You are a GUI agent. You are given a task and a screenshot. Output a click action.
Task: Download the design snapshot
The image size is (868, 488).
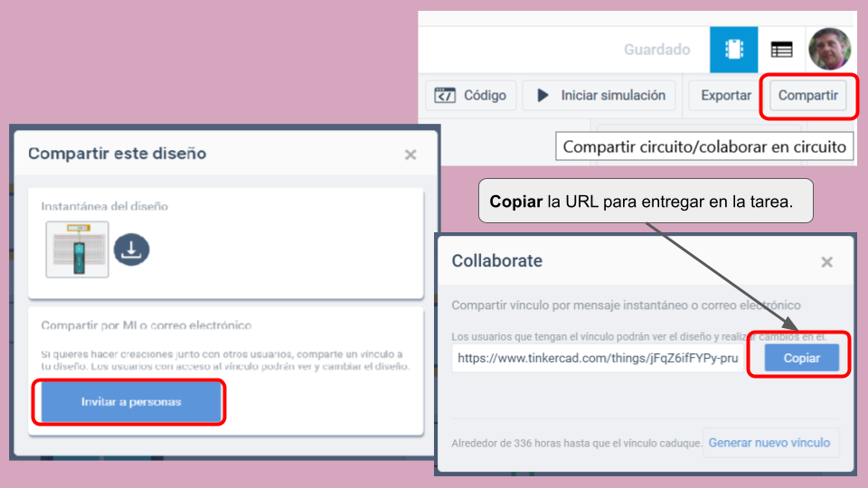[132, 250]
